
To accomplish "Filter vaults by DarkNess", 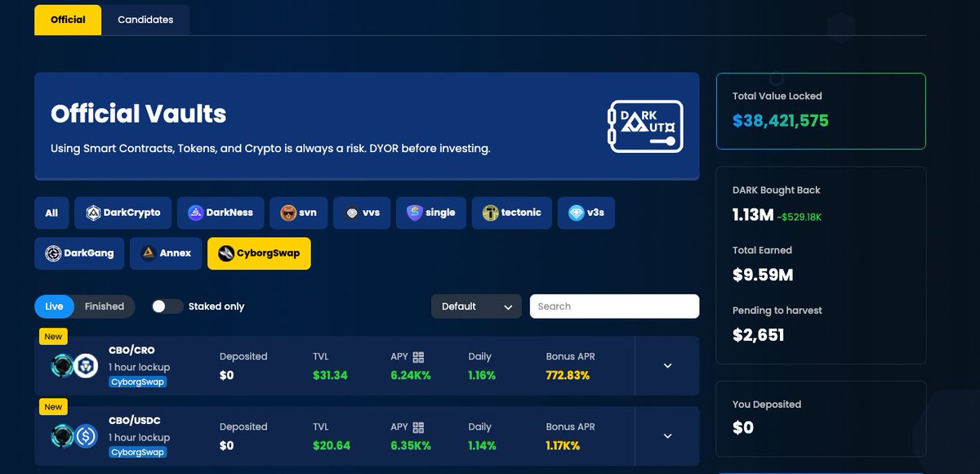I will click(220, 212).
